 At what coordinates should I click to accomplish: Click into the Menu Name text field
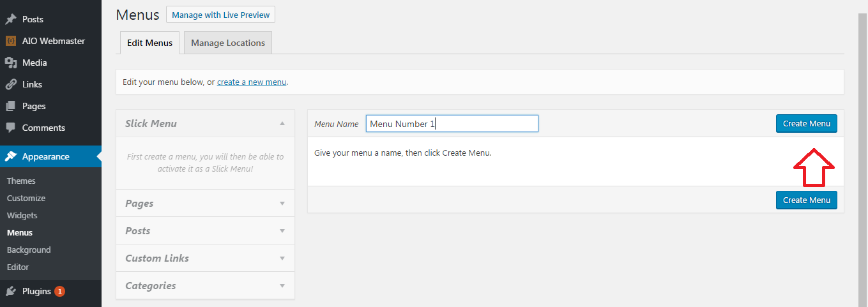pyautogui.click(x=452, y=124)
